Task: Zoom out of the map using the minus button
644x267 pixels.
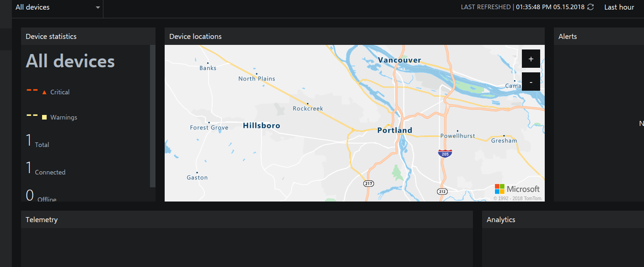Action: 531,82
